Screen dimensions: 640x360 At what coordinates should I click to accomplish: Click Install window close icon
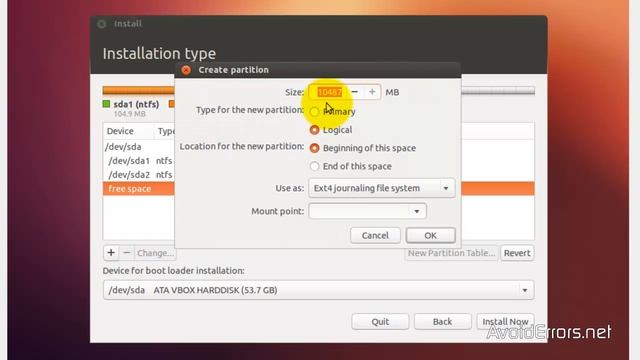pos(102,24)
